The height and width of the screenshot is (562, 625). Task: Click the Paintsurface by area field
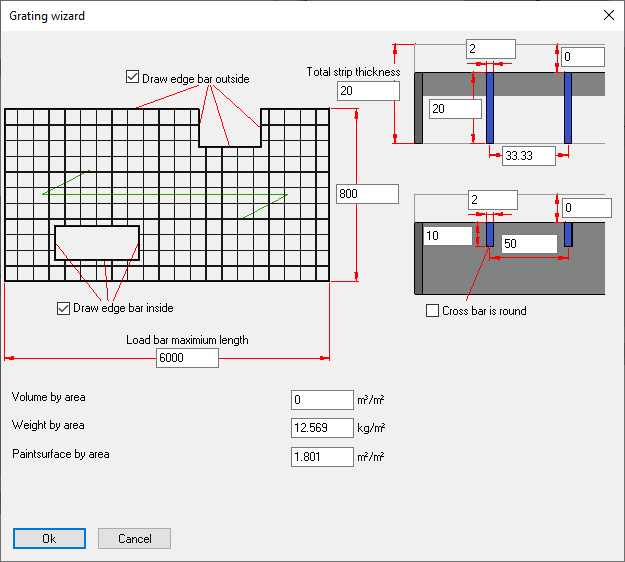pos(321,457)
